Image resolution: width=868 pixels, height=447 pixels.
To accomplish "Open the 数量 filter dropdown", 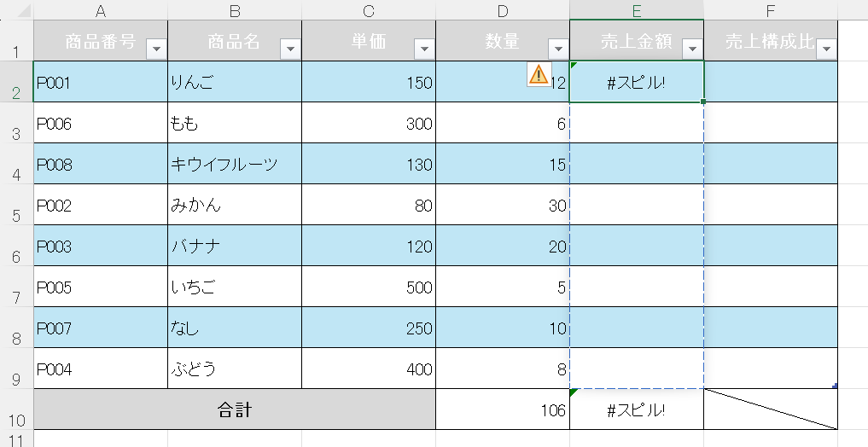I will 558,49.
